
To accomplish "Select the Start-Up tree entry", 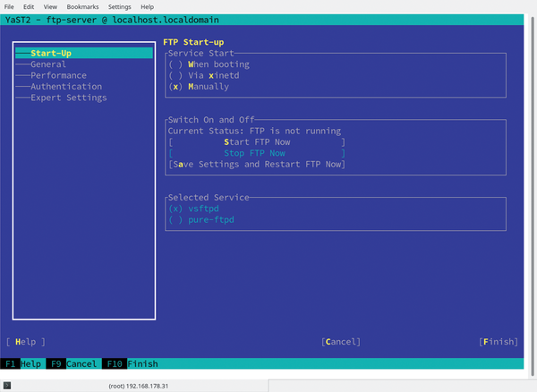I will click(x=84, y=53).
